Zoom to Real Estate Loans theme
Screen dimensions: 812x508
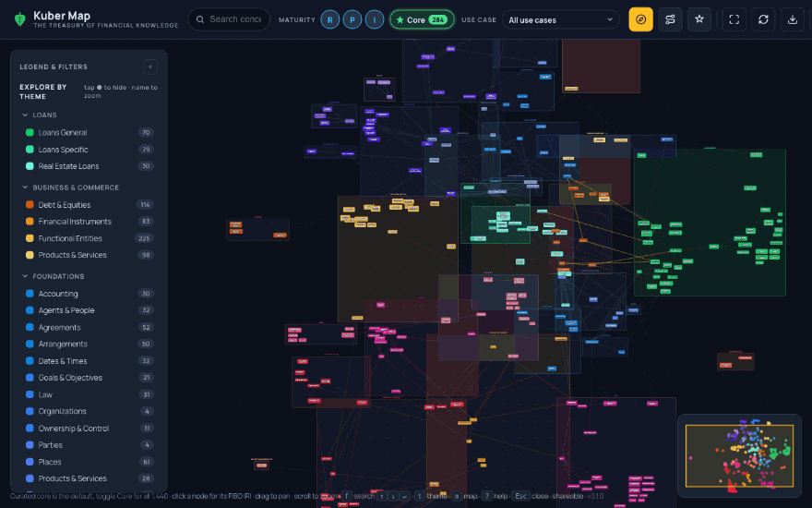[x=68, y=166]
